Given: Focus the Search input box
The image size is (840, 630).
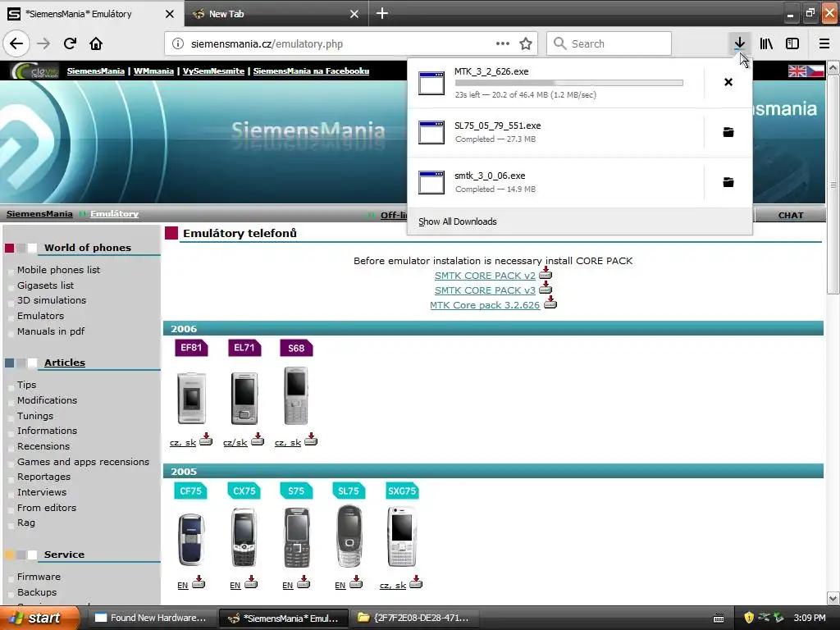Looking at the screenshot, I should tap(609, 43).
